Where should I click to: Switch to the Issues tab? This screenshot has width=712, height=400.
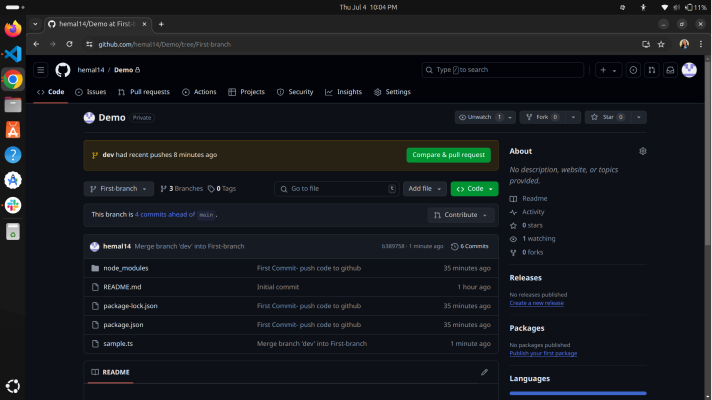(x=91, y=92)
